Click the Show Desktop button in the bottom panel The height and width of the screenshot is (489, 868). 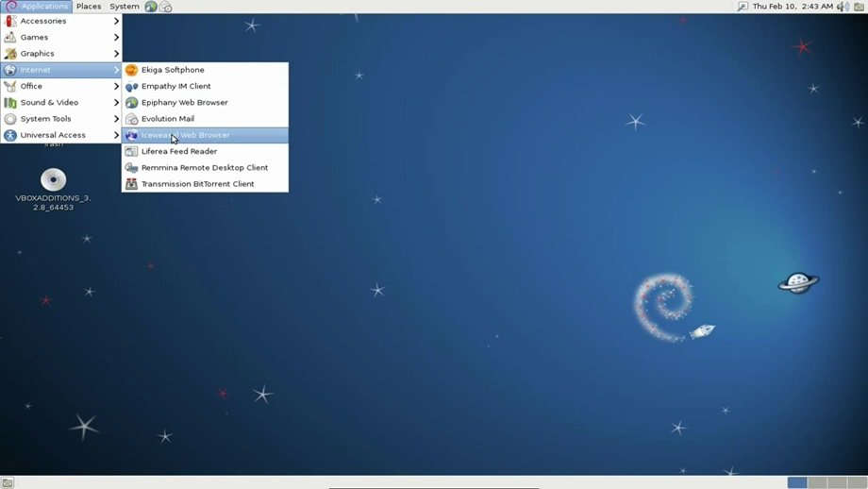[x=8, y=482]
